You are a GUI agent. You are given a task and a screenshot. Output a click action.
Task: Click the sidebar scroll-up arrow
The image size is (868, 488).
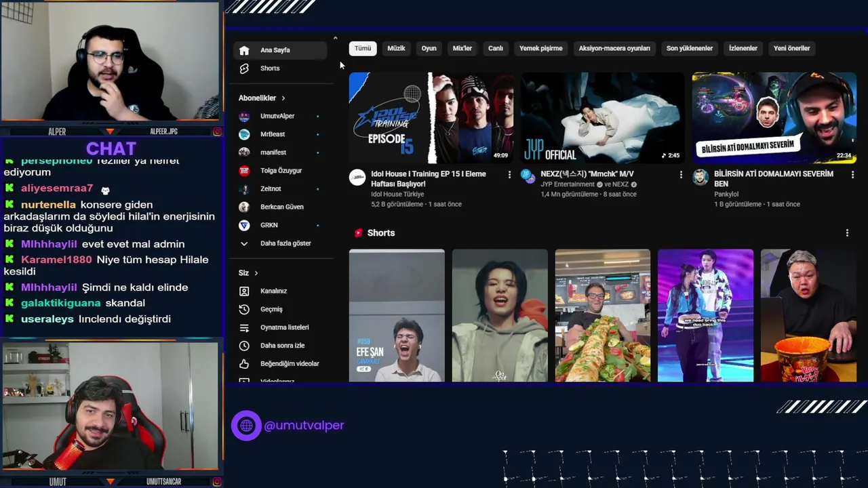click(x=335, y=39)
